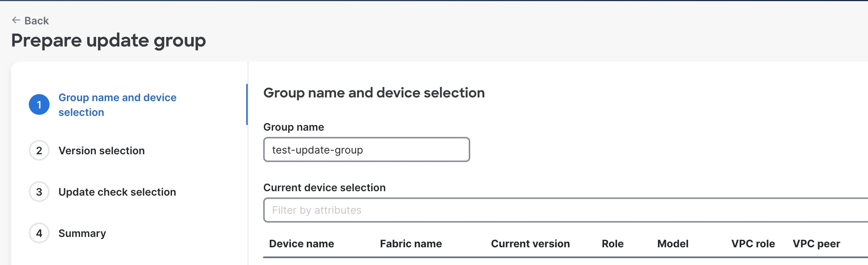Image resolution: width=868 pixels, height=265 pixels.
Task: Sort by the Fabric name column
Action: tap(410, 244)
